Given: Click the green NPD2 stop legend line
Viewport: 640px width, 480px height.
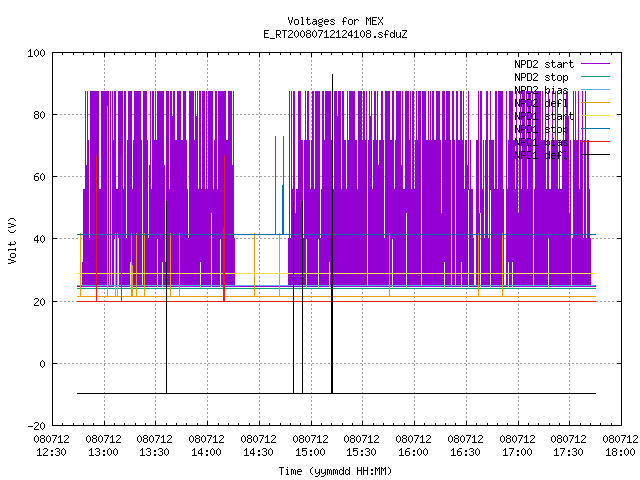Looking at the screenshot, I should (x=596, y=76).
